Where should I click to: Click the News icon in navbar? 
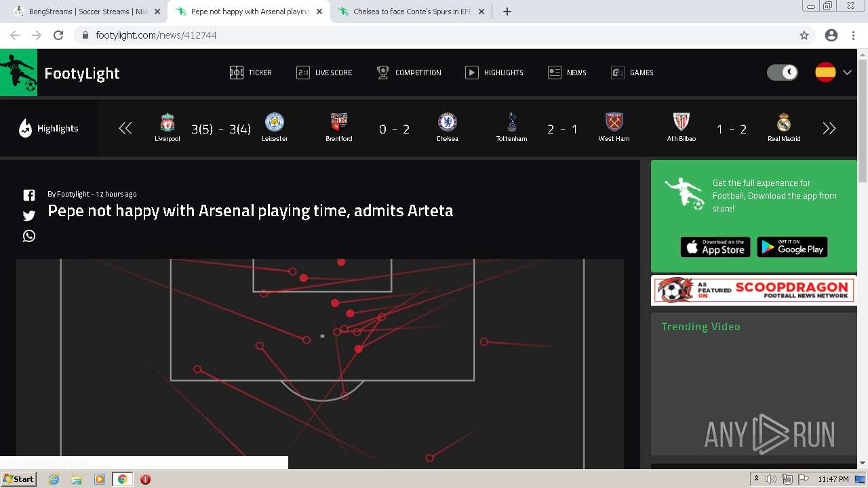pos(555,73)
